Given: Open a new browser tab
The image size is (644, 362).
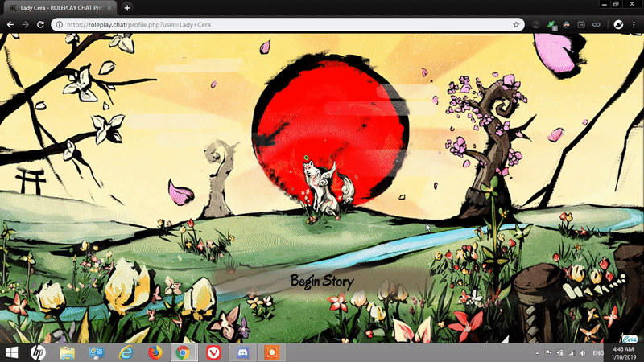Looking at the screenshot, I should coord(127,8).
